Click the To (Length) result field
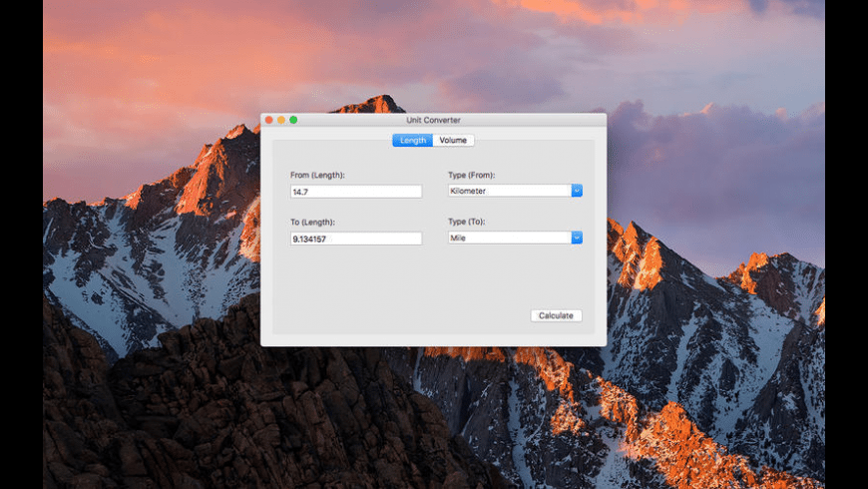The image size is (868, 489). tap(356, 239)
